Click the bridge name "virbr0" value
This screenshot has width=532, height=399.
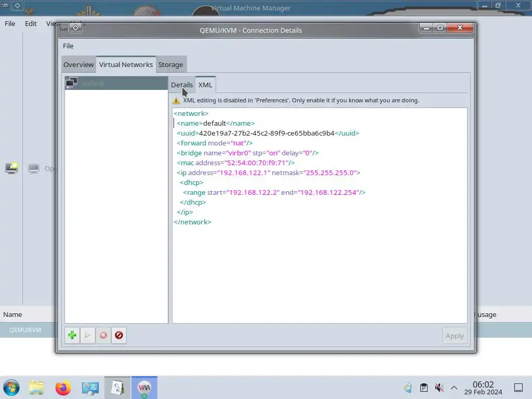tap(238, 153)
